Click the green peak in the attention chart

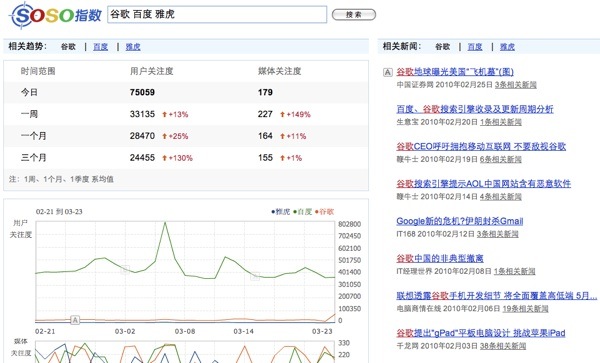click(x=165, y=223)
